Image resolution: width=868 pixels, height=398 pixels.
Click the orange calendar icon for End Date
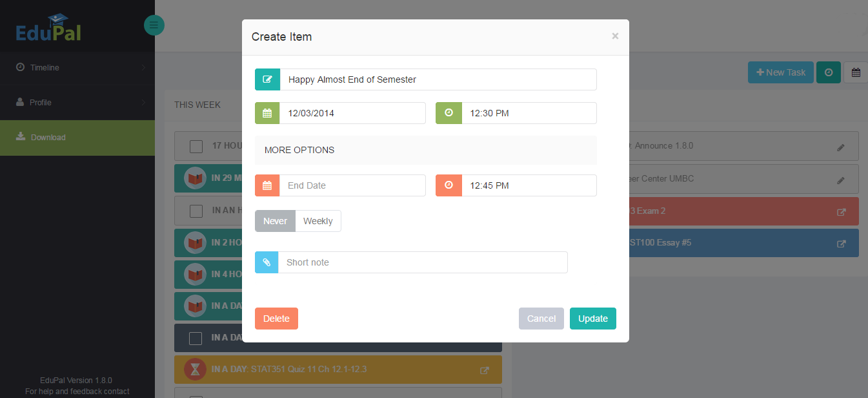click(267, 185)
